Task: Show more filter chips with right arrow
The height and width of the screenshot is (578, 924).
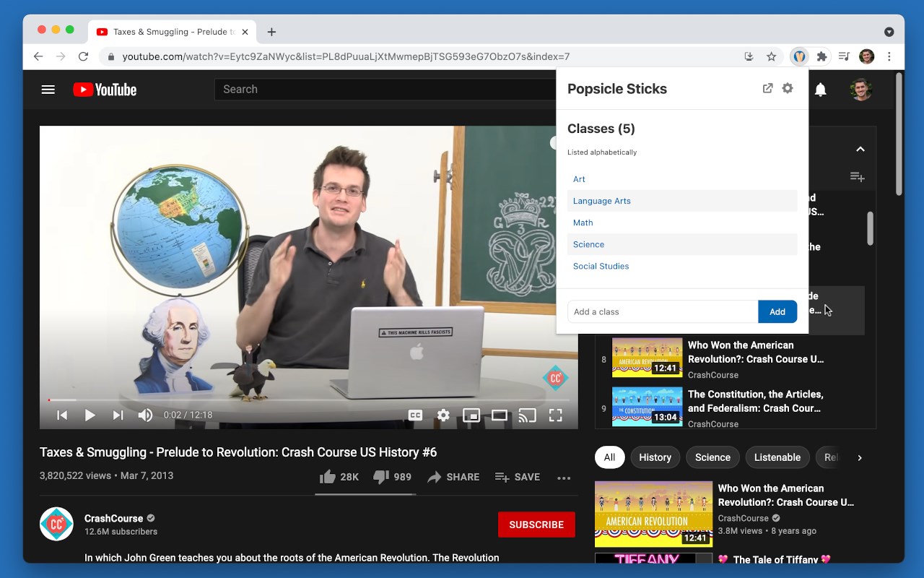Action: point(859,457)
